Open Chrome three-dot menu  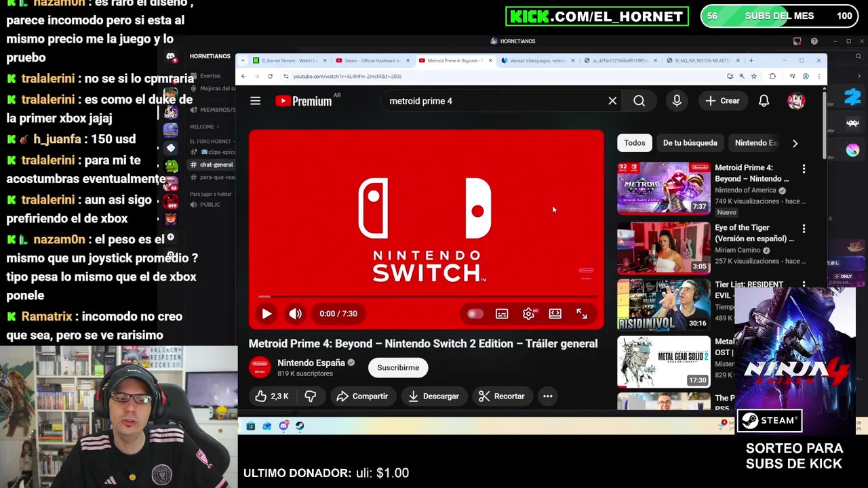[818, 77]
